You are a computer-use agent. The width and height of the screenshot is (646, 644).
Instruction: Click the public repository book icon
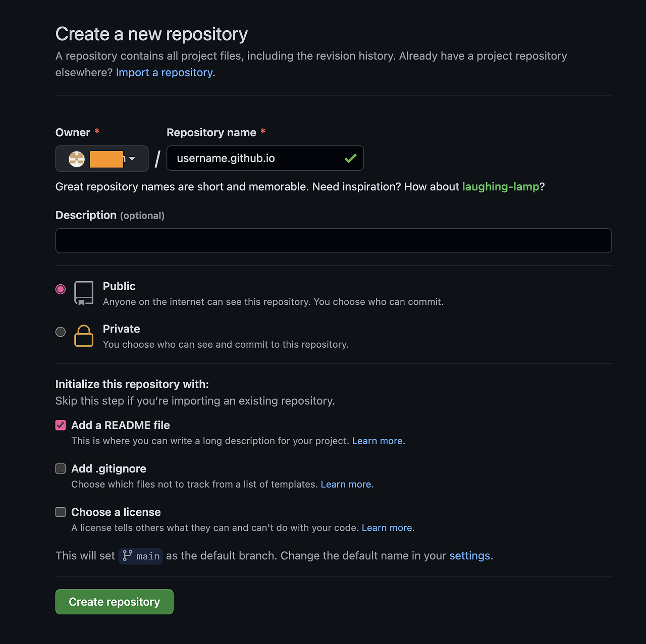(84, 293)
